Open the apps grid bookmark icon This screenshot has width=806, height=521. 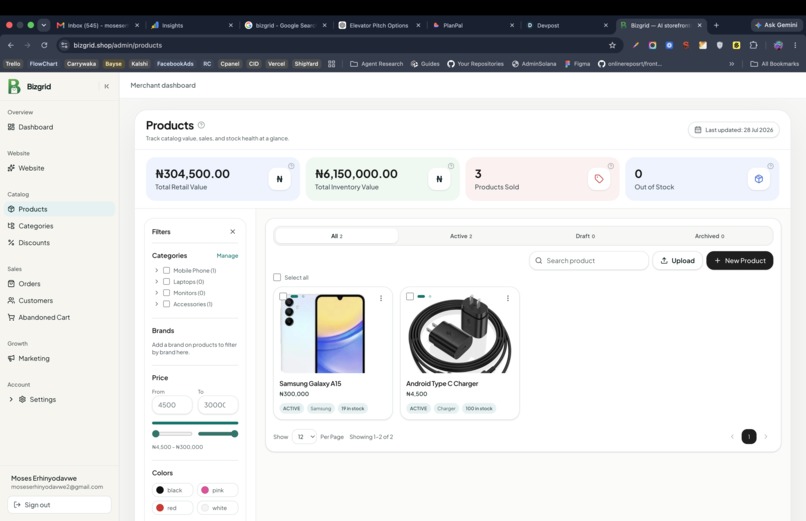tap(332, 64)
